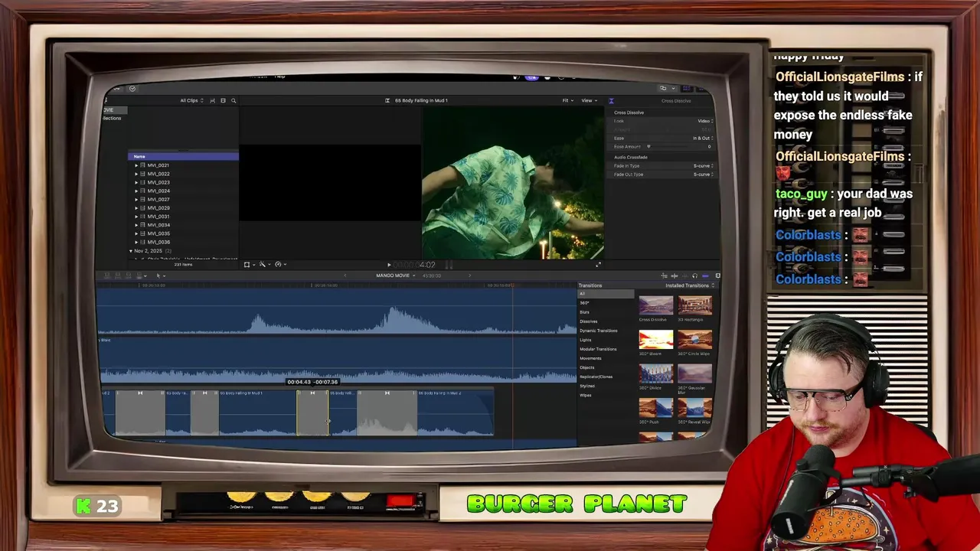Go forward in timeline history
Screen dimensions: 980x551
[469, 275]
